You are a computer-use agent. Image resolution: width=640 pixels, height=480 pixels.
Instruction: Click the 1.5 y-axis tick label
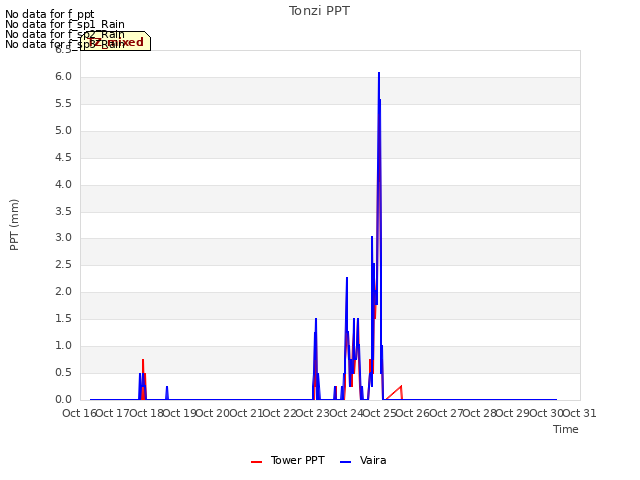click(x=64, y=318)
